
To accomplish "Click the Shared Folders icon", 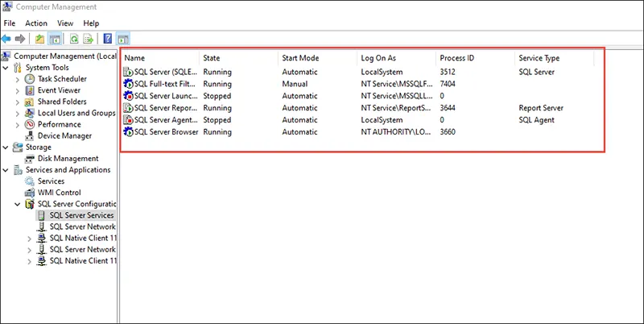I will (x=30, y=102).
